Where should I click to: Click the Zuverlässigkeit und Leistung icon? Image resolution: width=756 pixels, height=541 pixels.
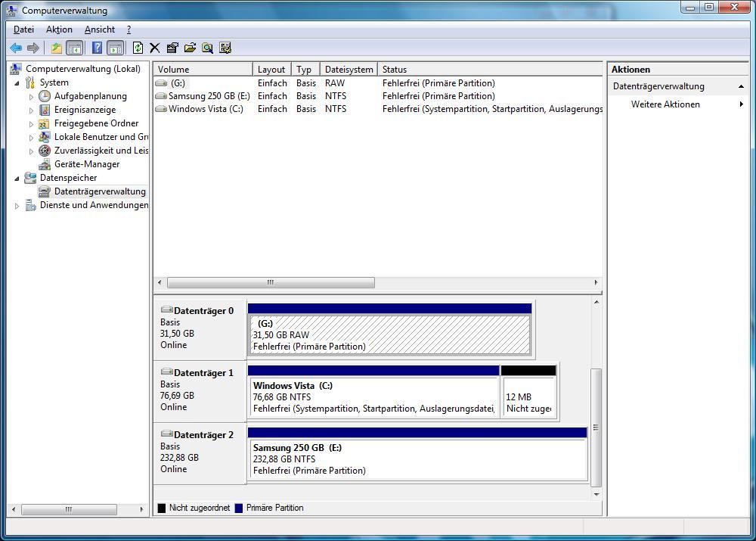(45, 151)
